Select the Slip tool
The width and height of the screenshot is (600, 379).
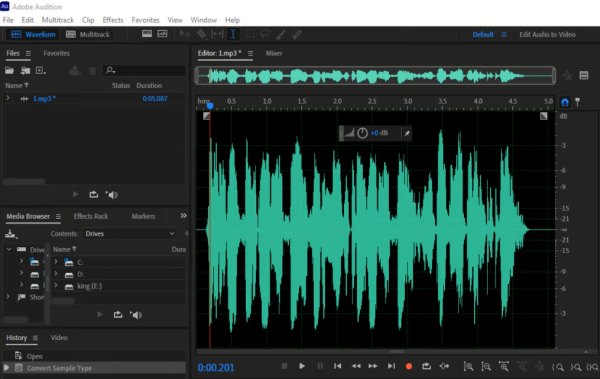(x=217, y=34)
